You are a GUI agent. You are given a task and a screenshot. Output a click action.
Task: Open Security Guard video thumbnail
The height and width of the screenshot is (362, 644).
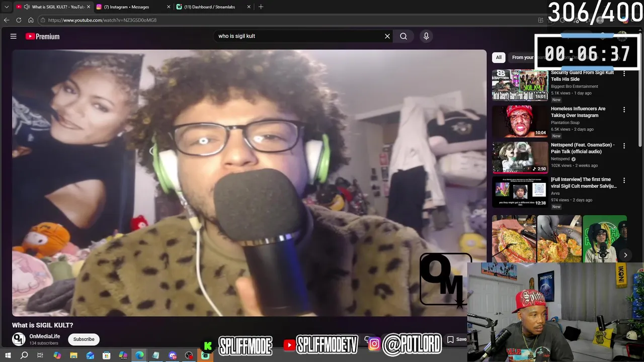click(x=520, y=85)
